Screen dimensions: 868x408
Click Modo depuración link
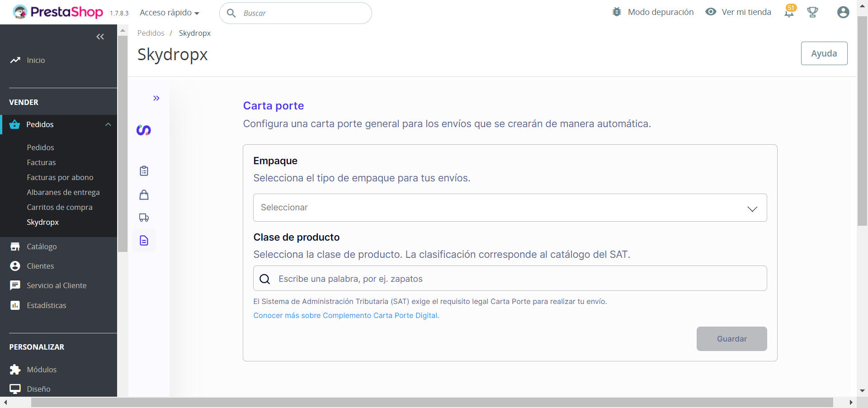click(x=660, y=12)
